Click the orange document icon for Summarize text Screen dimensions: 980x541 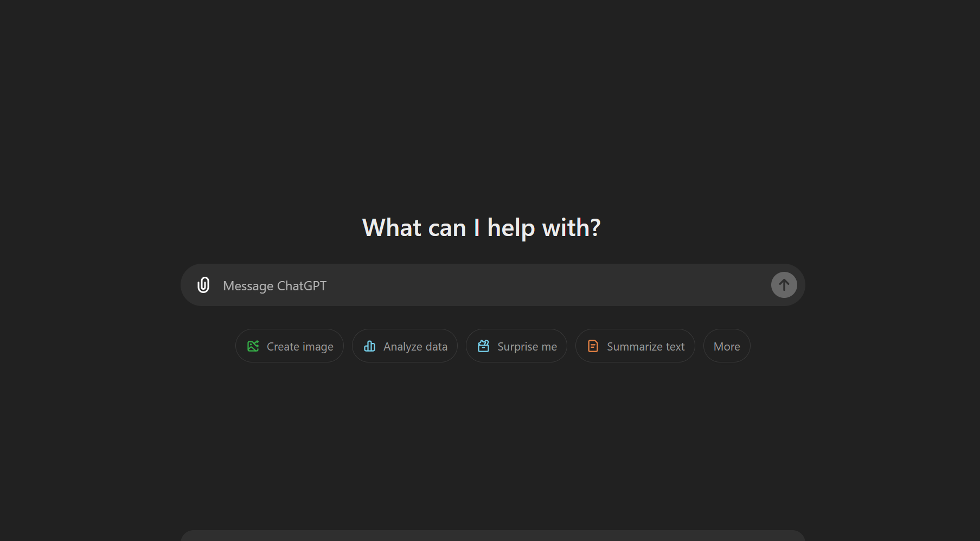593,346
